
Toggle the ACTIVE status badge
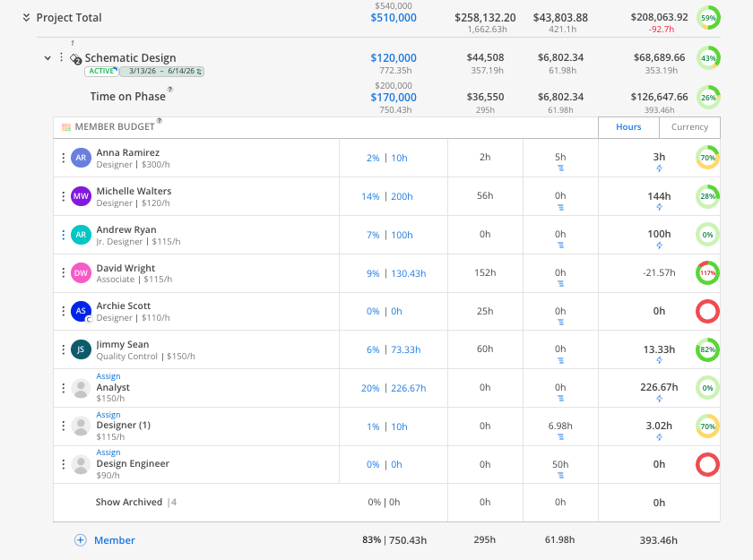click(x=101, y=71)
